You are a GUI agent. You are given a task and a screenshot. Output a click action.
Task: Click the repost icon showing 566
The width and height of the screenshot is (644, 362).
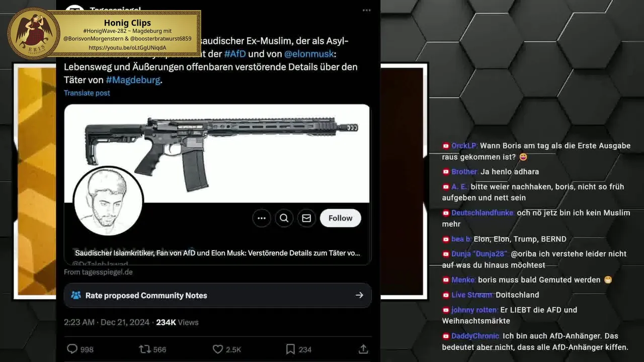[x=144, y=349]
